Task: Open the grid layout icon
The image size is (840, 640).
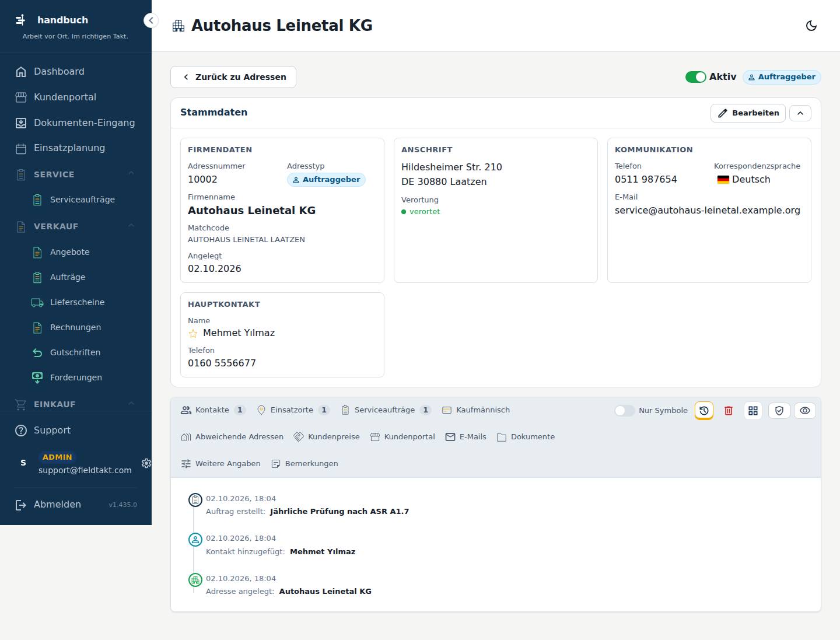Action: [753, 411]
